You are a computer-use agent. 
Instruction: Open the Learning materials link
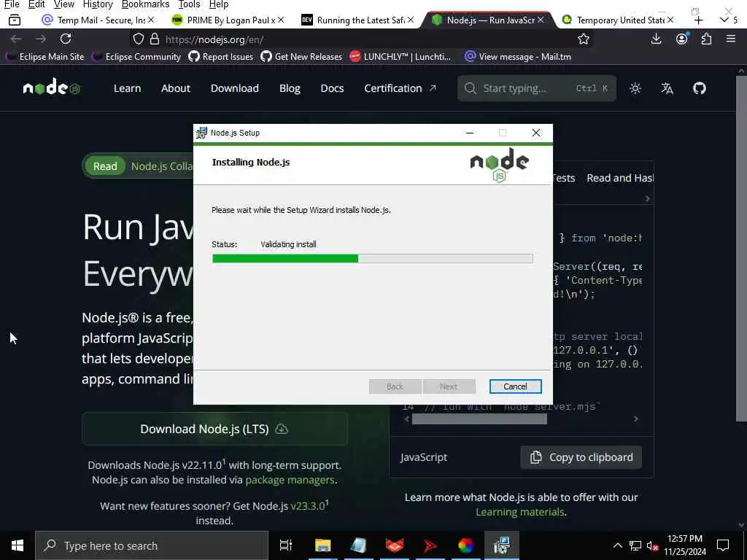[x=519, y=512]
